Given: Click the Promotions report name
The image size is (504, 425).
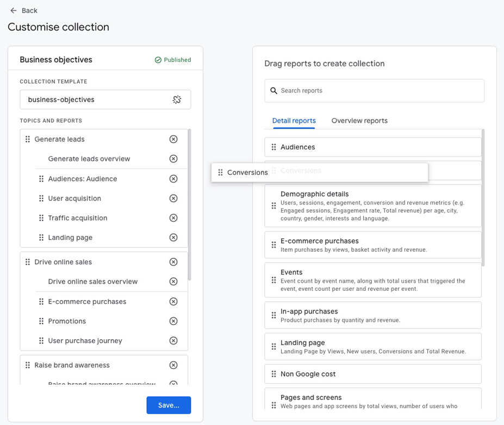Looking at the screenshot, I should point(67,321).
